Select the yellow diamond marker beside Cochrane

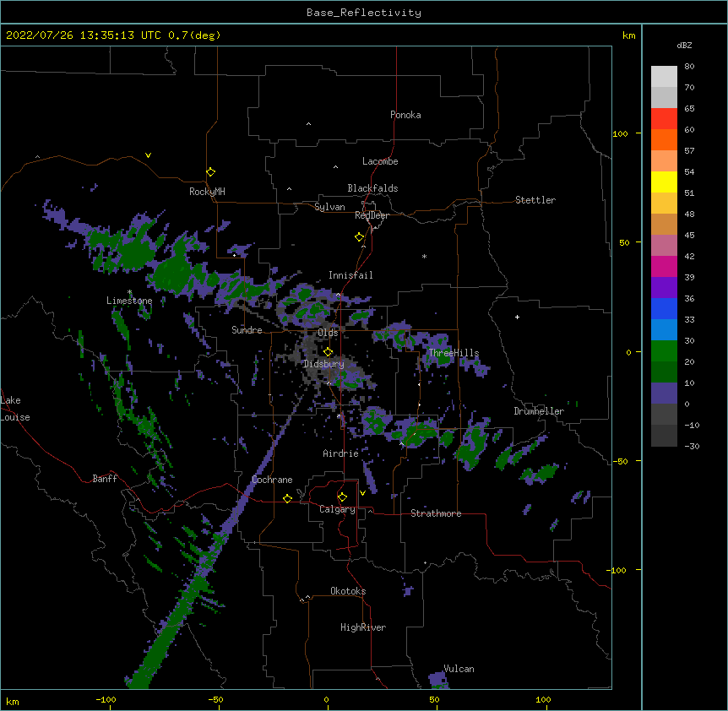pyautogui.click(x=287, y=498)
